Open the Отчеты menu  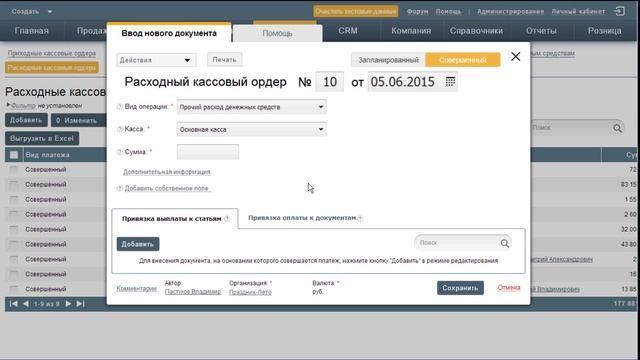pyautogui.click(x=541, y=31)
